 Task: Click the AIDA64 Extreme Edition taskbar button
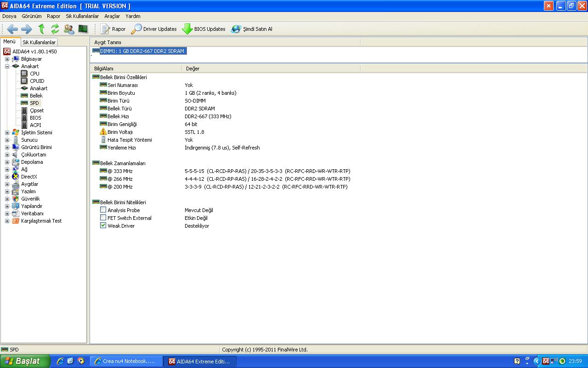coord(201,361)
